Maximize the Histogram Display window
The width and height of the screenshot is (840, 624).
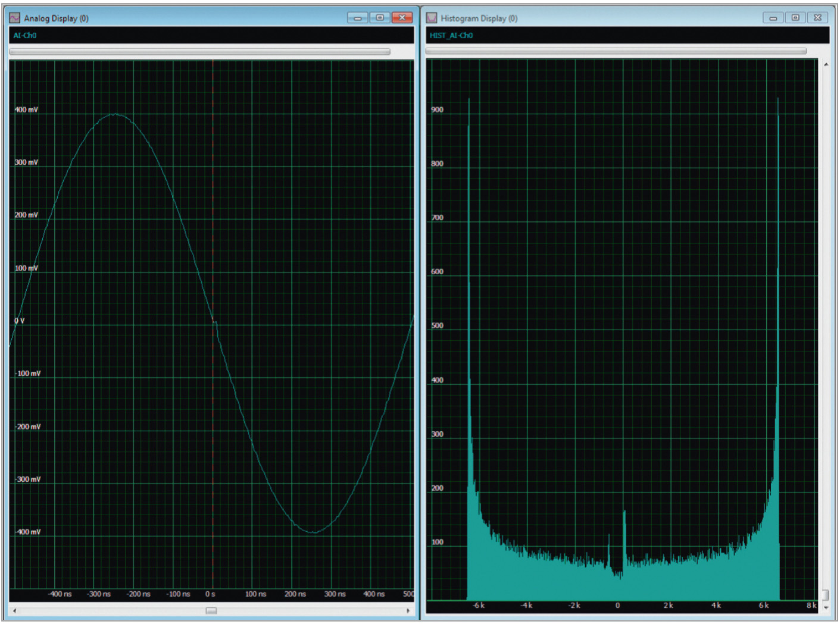pos(795,18)
